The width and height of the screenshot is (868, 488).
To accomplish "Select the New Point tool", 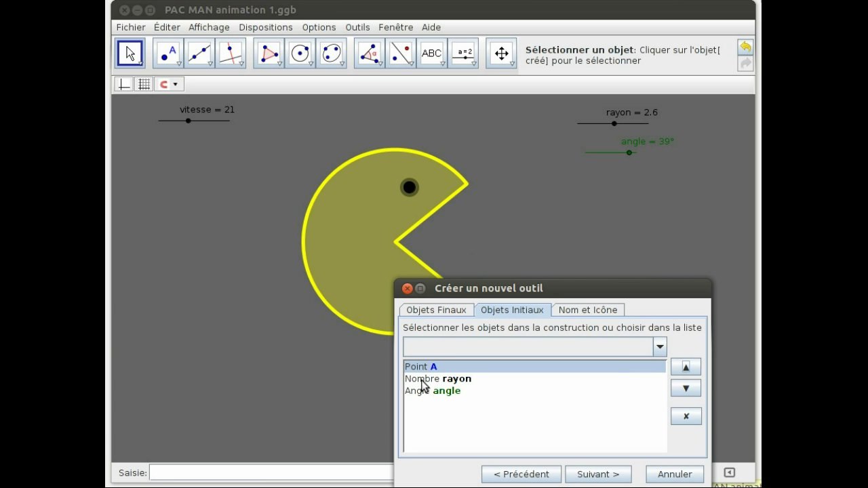I will click(168, 54).
